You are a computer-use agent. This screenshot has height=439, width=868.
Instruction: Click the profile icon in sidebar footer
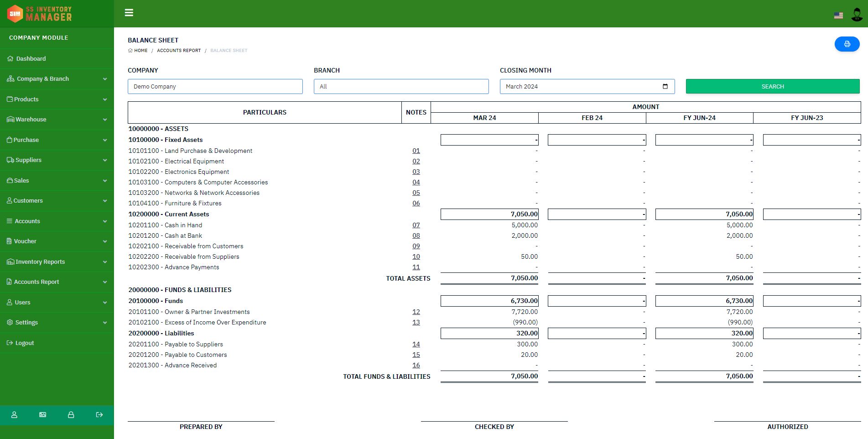(x=14, y=415)
